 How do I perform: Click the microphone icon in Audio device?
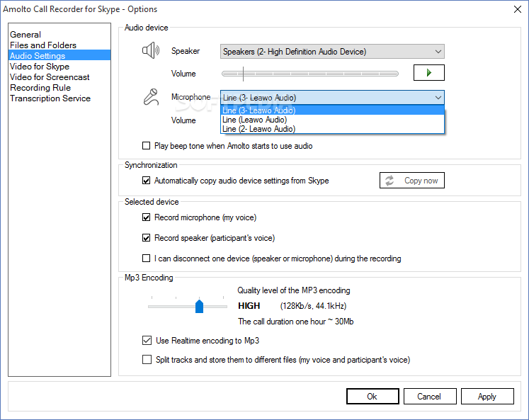click(x=151, y=97)
